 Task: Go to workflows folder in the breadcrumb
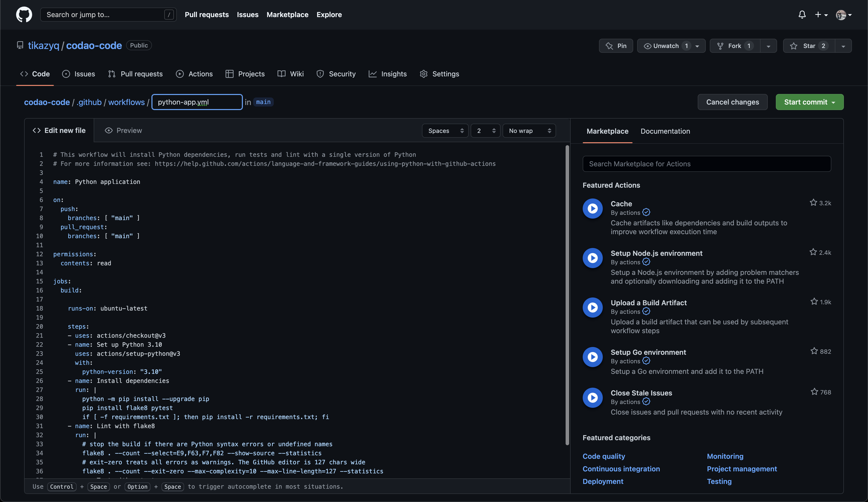coord(126,102)
